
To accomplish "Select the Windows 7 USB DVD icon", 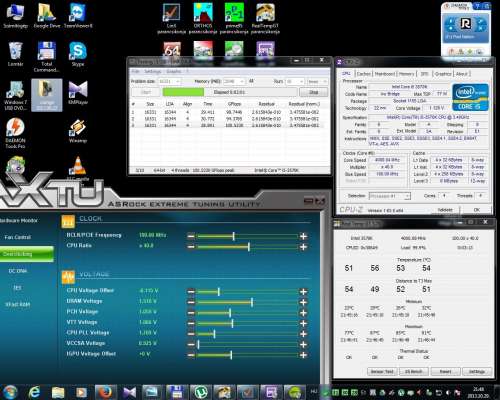I will [x=15, y=95].
